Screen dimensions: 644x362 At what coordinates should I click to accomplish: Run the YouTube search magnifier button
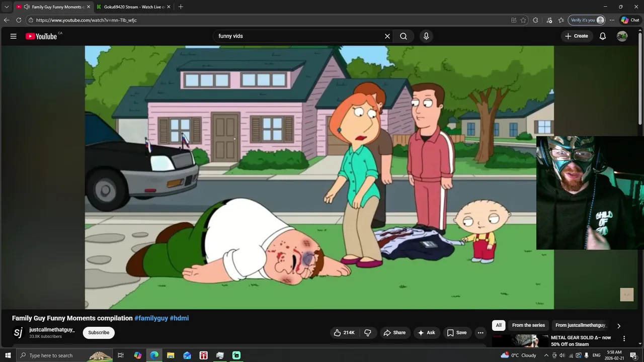404,36
